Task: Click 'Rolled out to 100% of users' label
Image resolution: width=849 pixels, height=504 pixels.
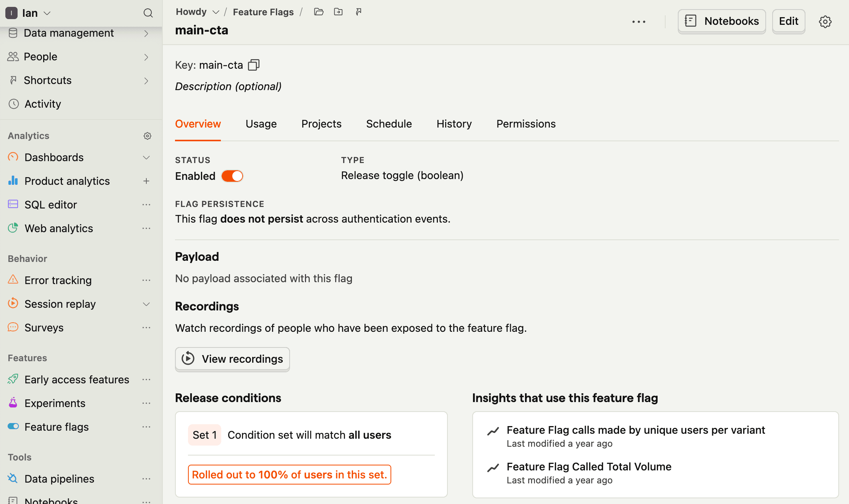Action: pyautogui.click(x=289, y=475)
